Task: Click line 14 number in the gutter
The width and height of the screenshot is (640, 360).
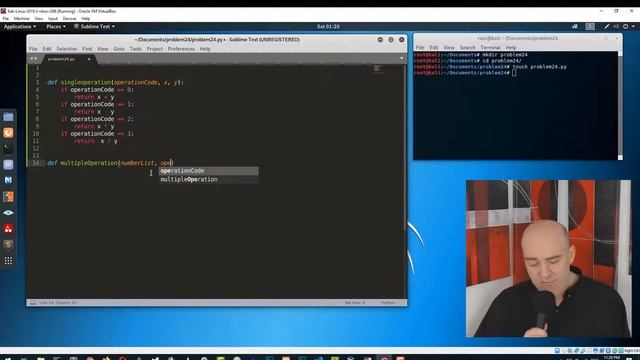Action: [36, 163]
